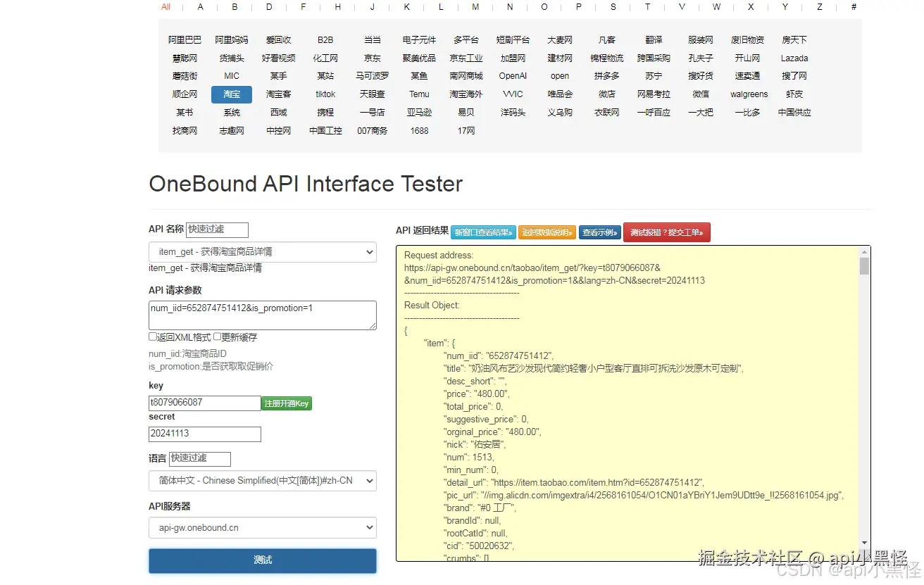Image resolution: width=924 pixels, height=585 pixels.
Task: Filter platforms by letter J
Action: [373, 7]
